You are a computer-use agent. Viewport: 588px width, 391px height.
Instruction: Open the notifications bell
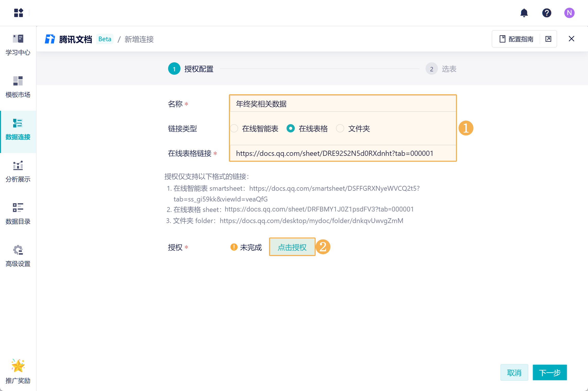(524, 13)
